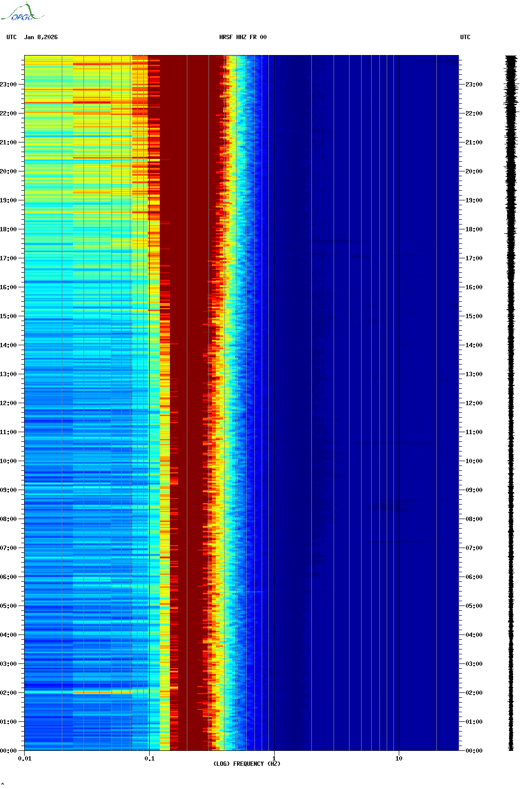Click the 1 Hz frequency tick label

[x=274, y=759]
